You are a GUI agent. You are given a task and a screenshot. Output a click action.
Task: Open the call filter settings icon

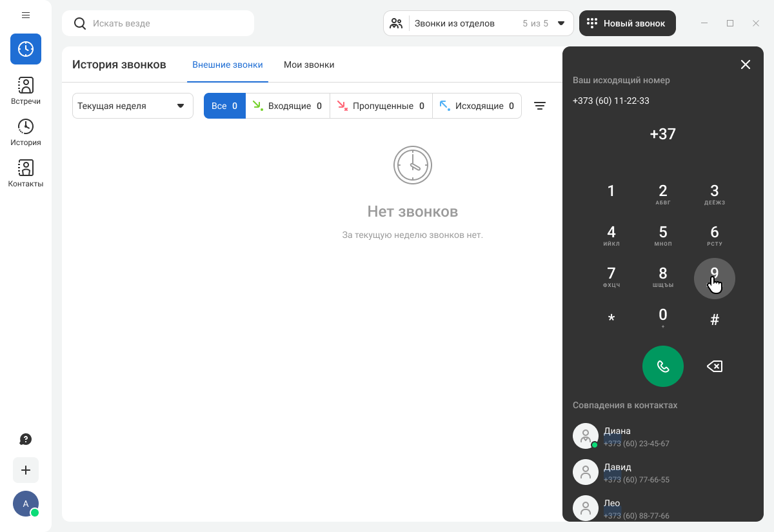tap(540, 106)
